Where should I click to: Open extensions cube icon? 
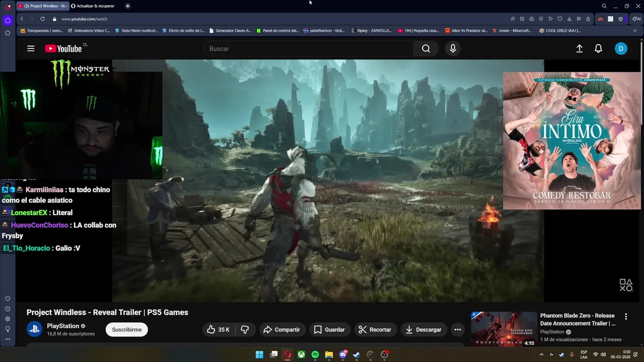click(x=620, y=19)
